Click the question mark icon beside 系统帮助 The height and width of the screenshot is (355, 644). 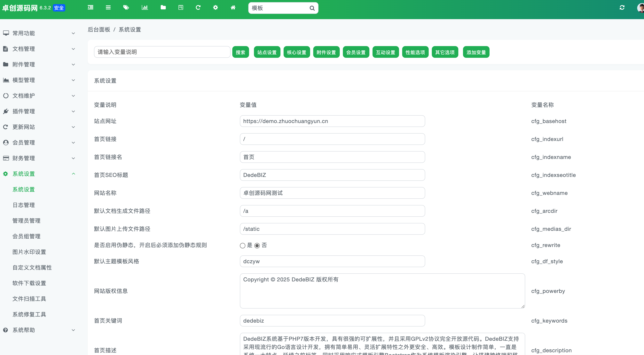click(x=5, y=330)
